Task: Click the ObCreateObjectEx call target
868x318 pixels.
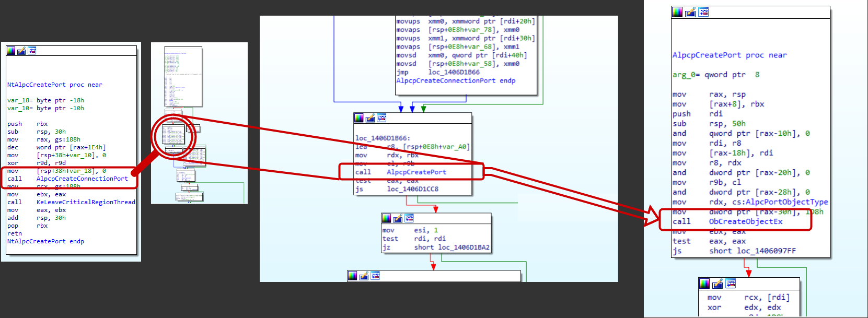Action: tap(746, 221)
